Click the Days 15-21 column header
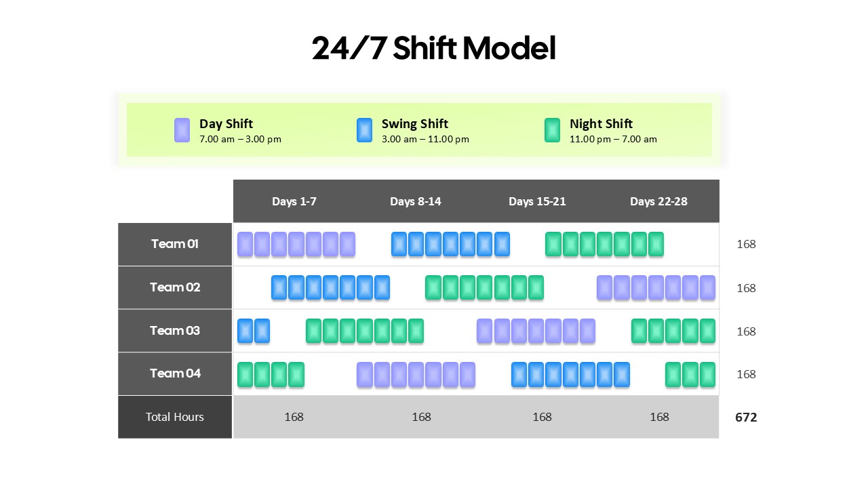Viewport: 868px width, 488px height. pyautogui.click(x=537, y=201)
